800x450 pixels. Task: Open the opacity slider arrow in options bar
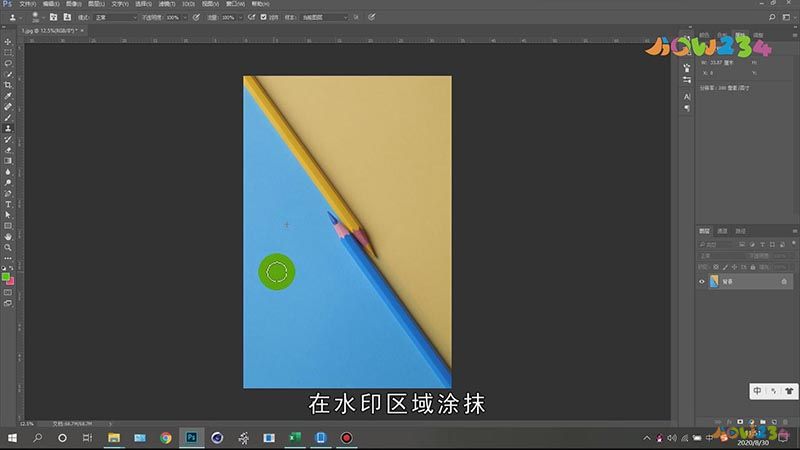[185, 17]
